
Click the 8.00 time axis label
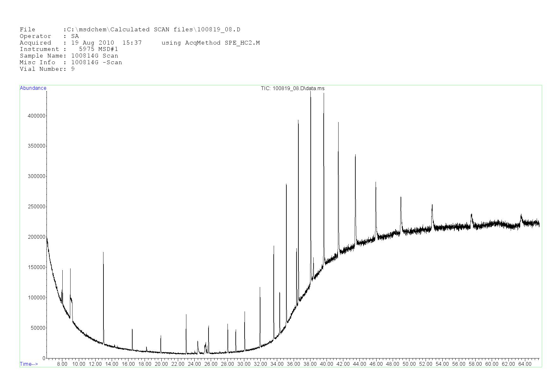click(62, 364)
